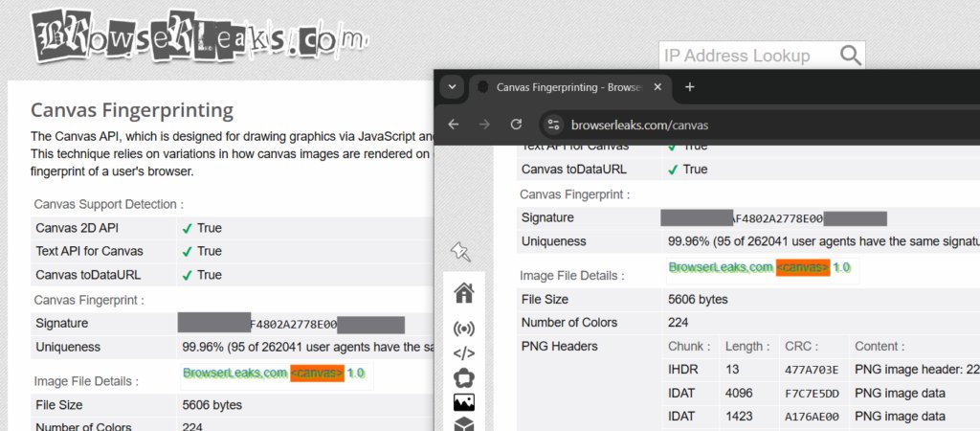
Task: Click '5606 bytes' value in background page
Action: [212, 405]
